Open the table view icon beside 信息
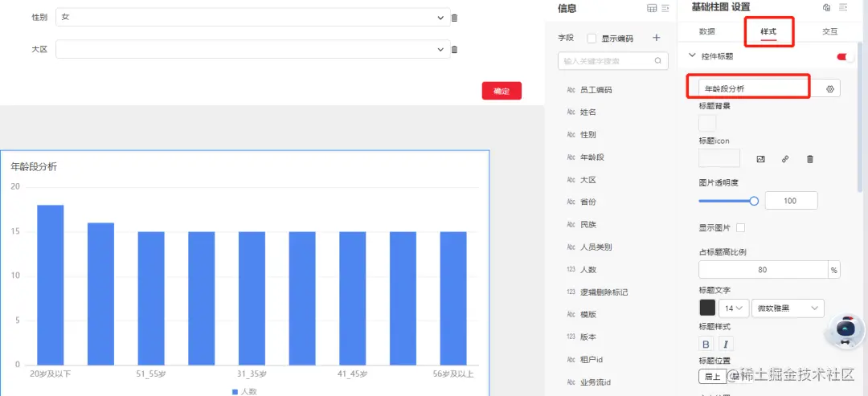This screenshot has width=868, height=396. coord(652,8)
